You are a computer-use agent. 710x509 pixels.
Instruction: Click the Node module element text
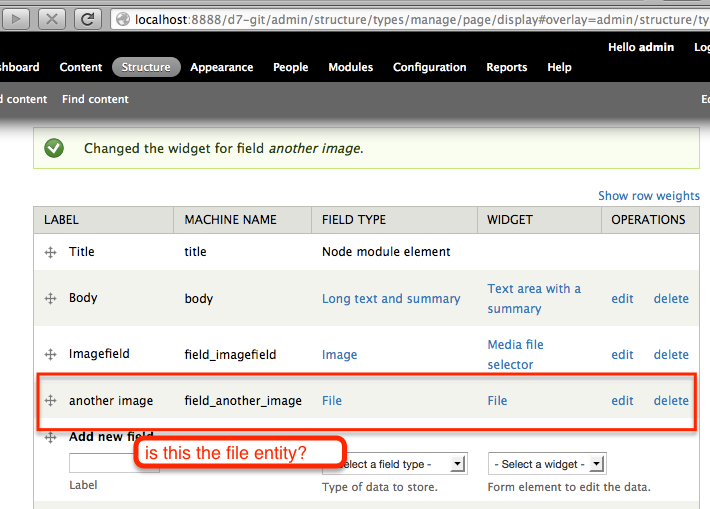point(386,252)
